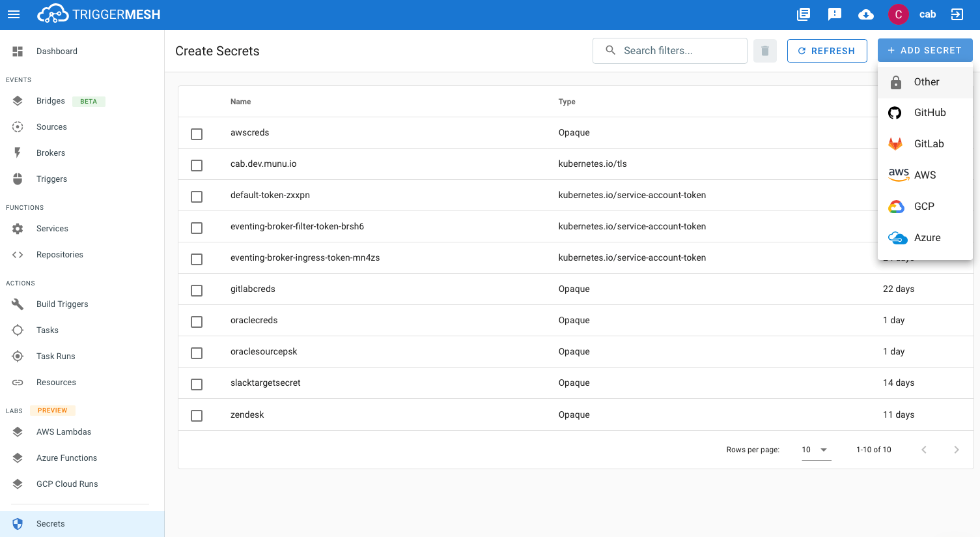Select the Brokers sidebar icon
Viewport: 980px width, 537px height.
tap(18, 152)
